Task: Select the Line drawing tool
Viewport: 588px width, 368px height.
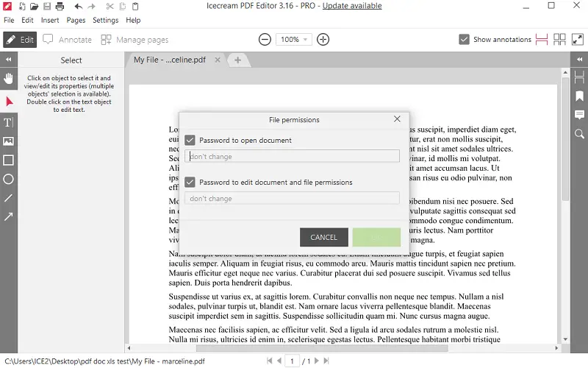Action: click(x=8, y=198)
